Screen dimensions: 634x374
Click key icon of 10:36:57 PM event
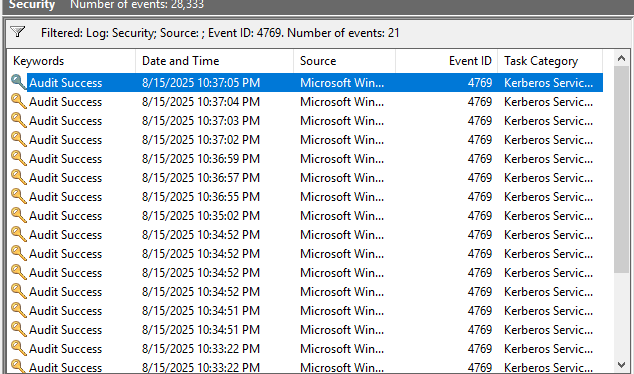18,177
